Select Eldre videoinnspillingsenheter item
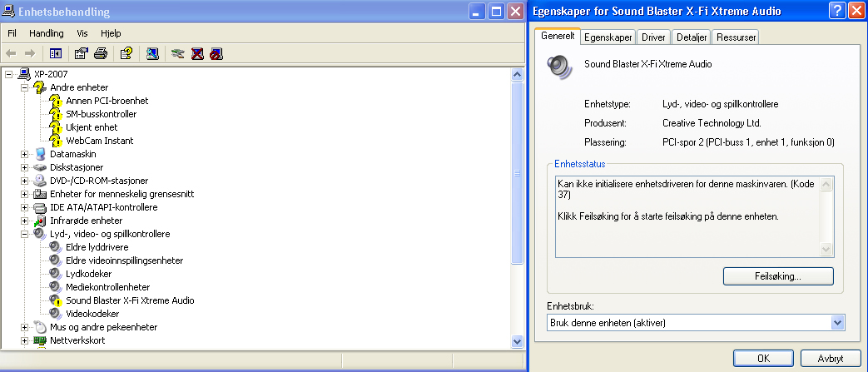868x372 pixels. (125, 260)
